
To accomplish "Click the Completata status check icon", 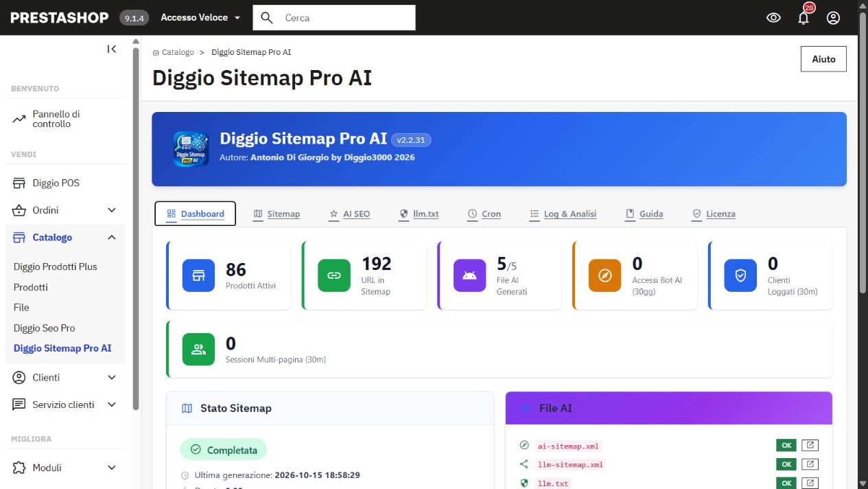I will tap(196, 450).
